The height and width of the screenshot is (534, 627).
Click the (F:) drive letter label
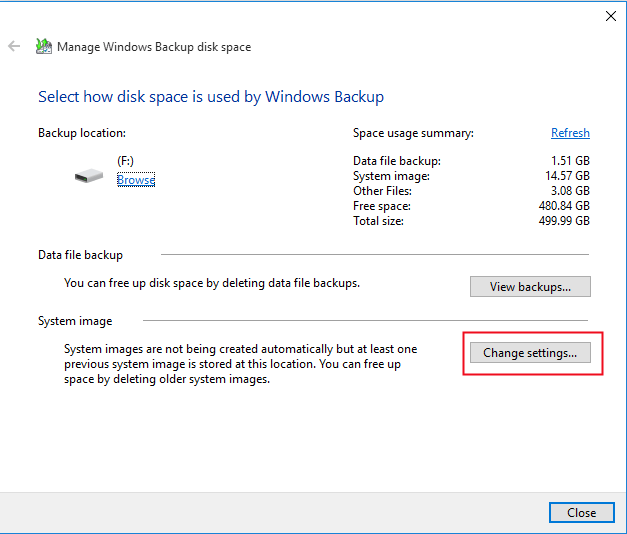tap(125, 161)
